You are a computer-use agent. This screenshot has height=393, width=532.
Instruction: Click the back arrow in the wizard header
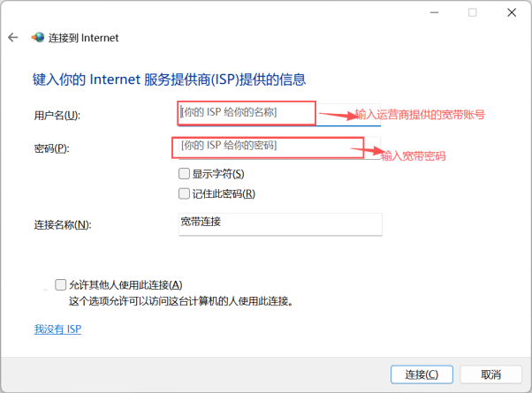pos(12,38)
